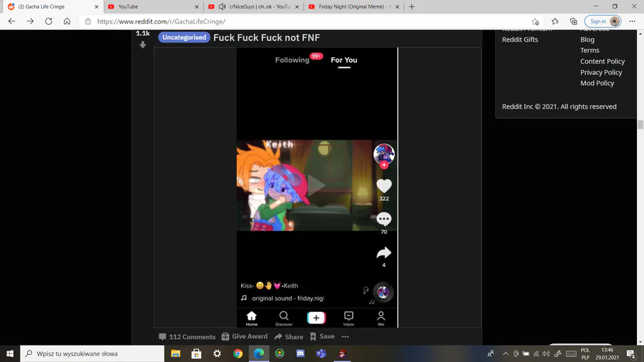Viewport: 644px width, 362px height.
Task: Click the share arrow icon on video
Action: tap(384, 253)
